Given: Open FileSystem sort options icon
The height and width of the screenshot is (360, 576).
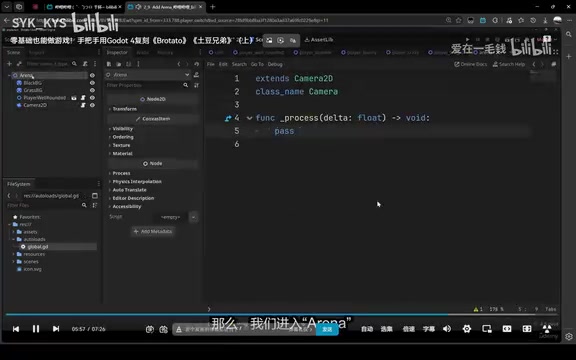Looking at the screenshot, I should point(95,205).
